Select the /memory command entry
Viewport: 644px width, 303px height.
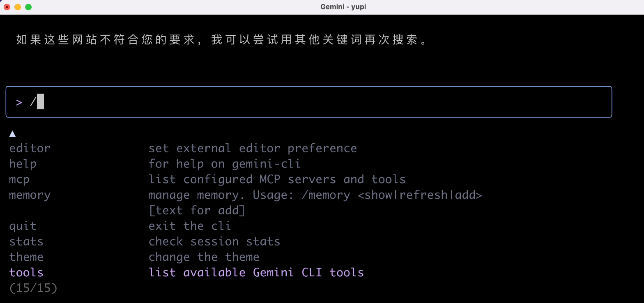coord(29,195)
